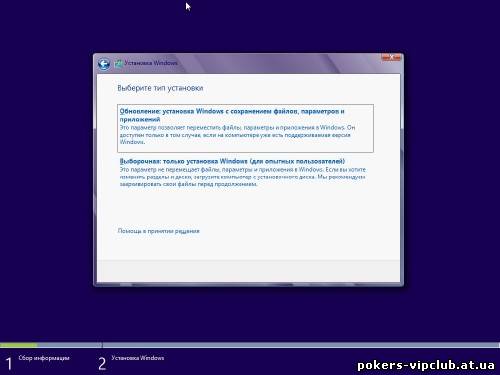The width and height of the screenshot is (500, 375).
Task: Click the unfilled portion of progress bar
Action: tap(301, 345)
